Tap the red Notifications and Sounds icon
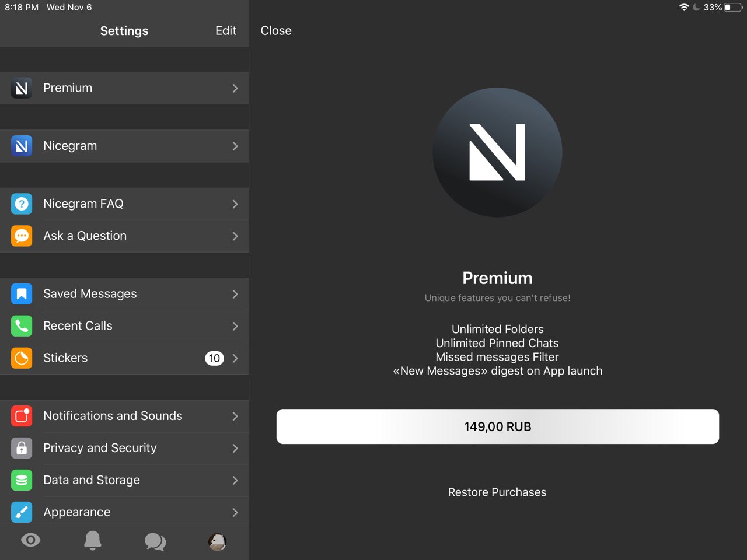Viewport: 747px width, 560px height. pos(22,415)
